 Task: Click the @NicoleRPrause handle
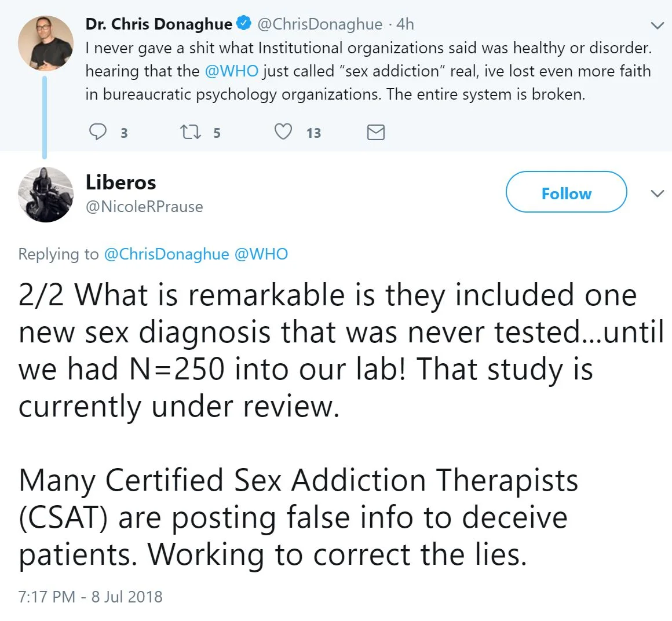[x=144, y=207]
